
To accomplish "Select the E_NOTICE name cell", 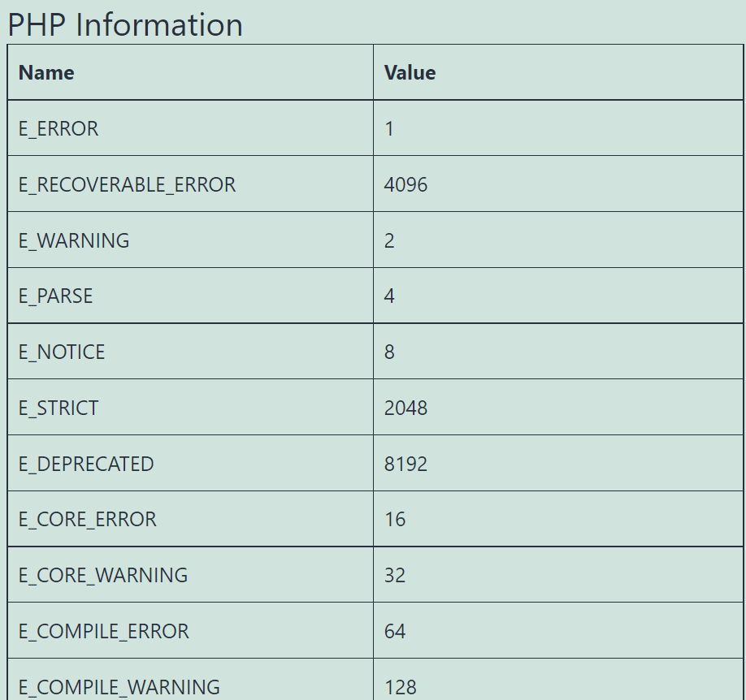I will point(62,352).
